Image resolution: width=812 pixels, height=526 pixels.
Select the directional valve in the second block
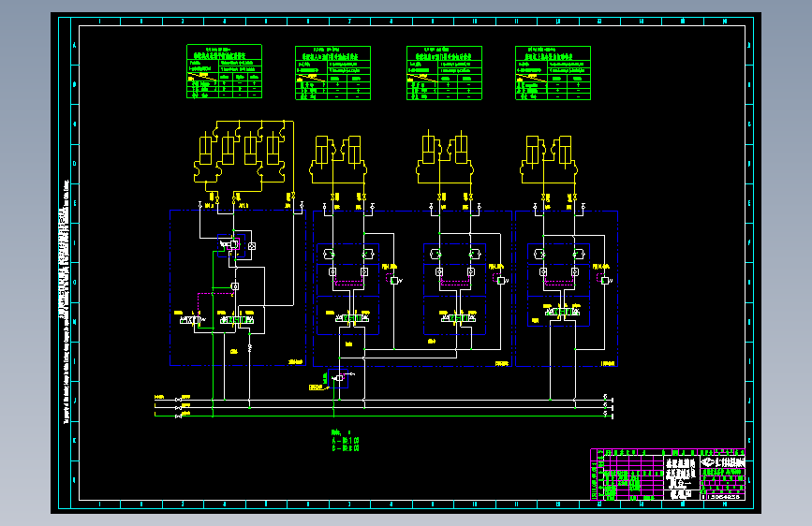coord(352,318)
